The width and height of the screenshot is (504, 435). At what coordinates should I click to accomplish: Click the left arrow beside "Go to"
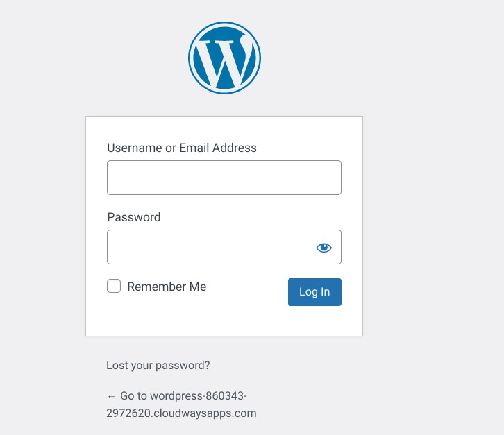[x=111, y=396]
